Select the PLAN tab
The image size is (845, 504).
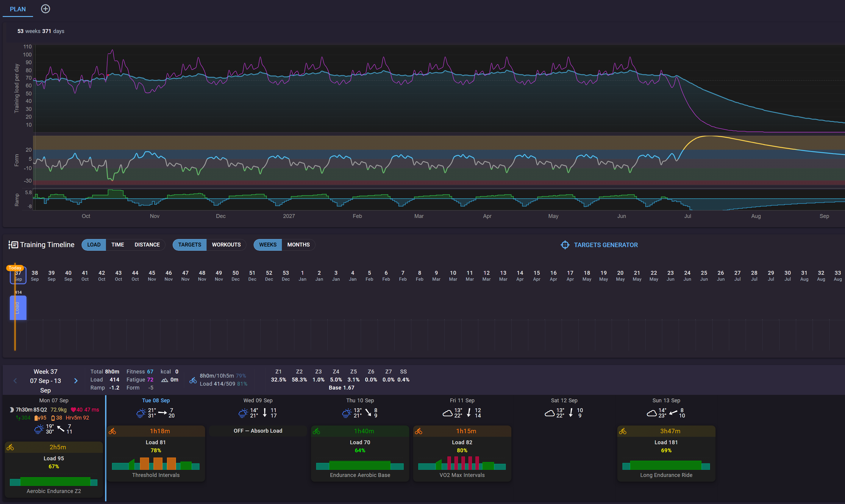click(18, 9)
